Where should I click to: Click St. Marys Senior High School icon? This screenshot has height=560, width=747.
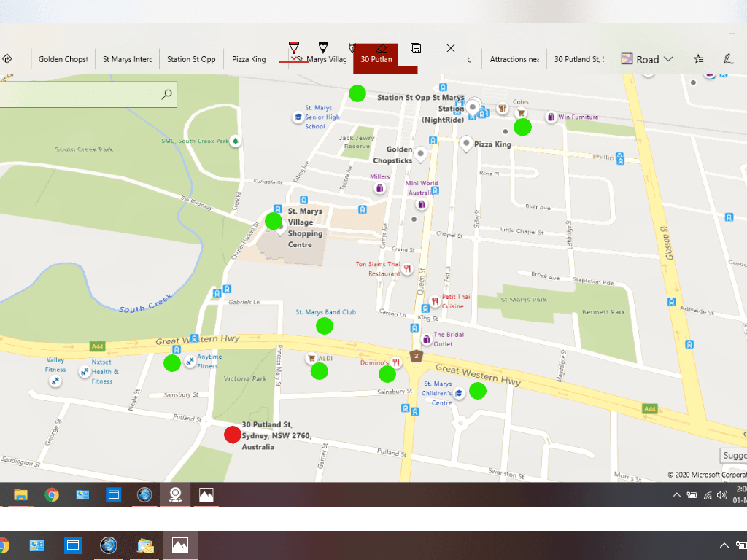point(298,117)
